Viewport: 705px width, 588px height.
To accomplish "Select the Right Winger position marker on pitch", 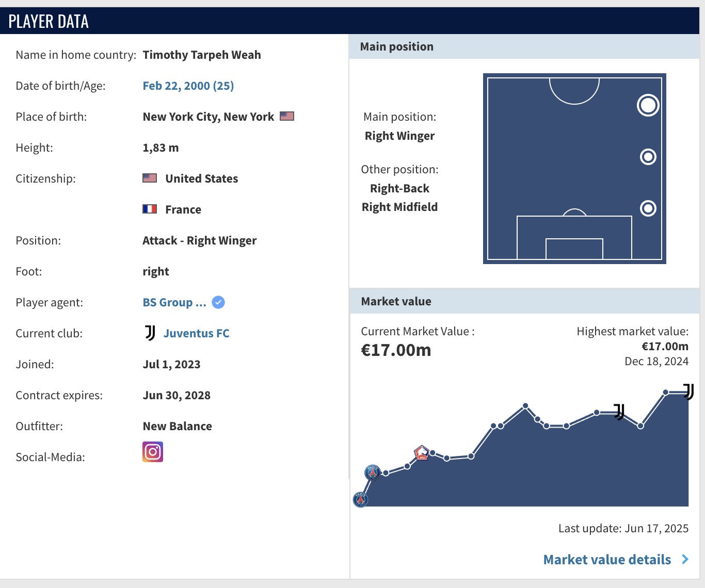I will (x=648, y=105).
